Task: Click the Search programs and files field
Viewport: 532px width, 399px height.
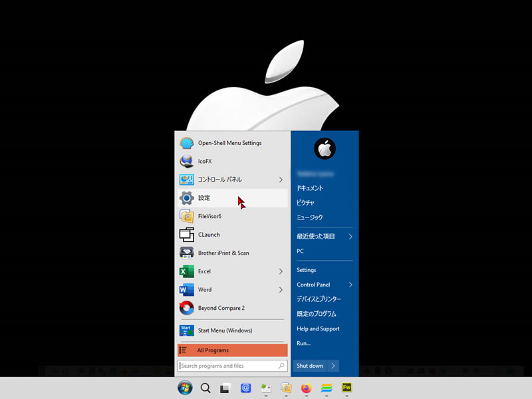Action: point(232,366)
